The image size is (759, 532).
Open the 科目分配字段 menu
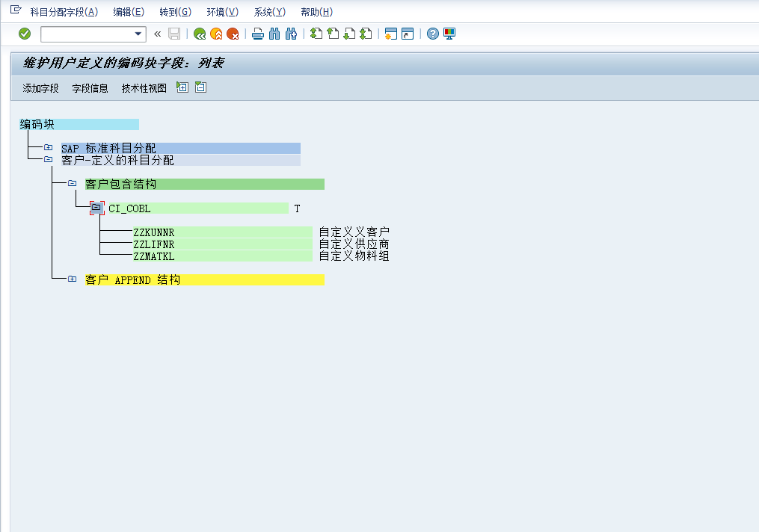pos(64,12)
